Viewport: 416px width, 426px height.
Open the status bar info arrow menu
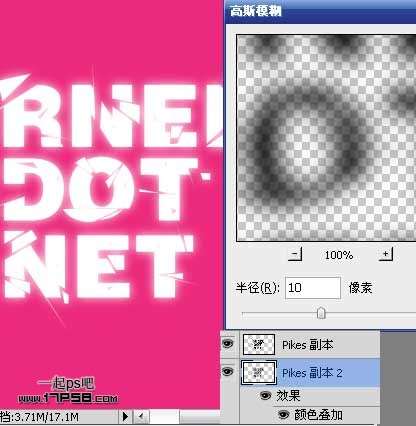125,416
